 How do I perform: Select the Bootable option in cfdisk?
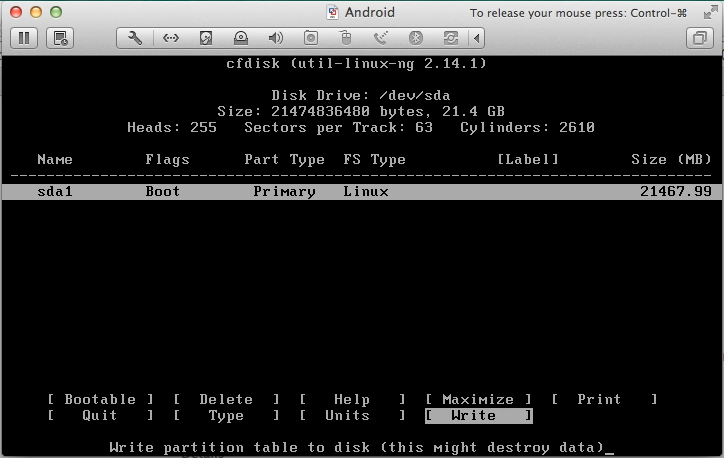click(100, 399)
